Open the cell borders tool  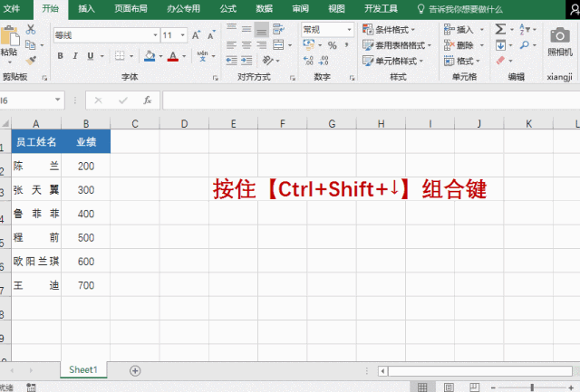coord(120,56)
